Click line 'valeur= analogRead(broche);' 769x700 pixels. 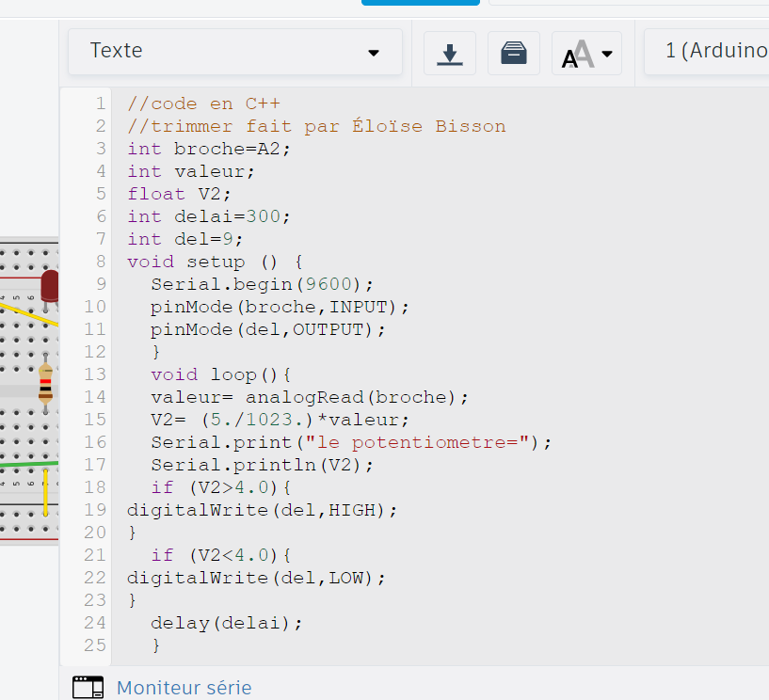pos(310,398)
